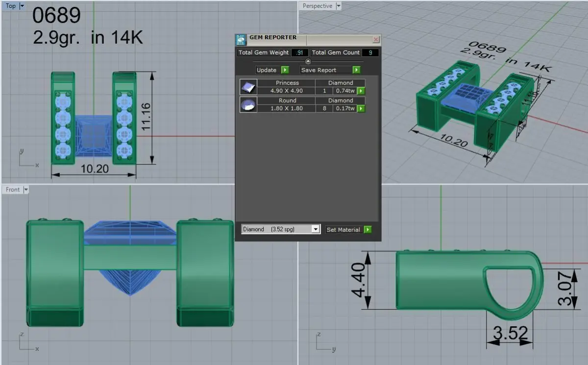This screenshot has width=588, height=365.
Task: Click the green Save Report arrow
Action: coord(357,70)
